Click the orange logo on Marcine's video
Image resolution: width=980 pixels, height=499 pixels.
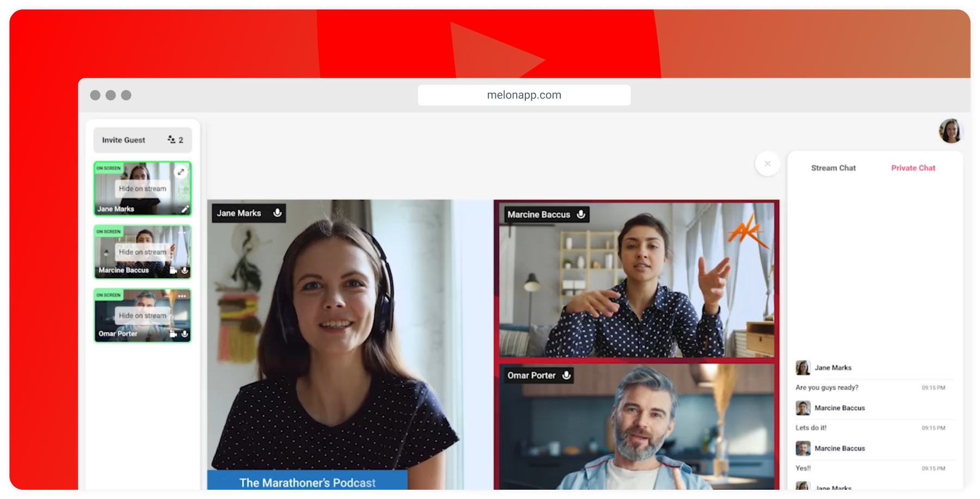coord(748,231)
